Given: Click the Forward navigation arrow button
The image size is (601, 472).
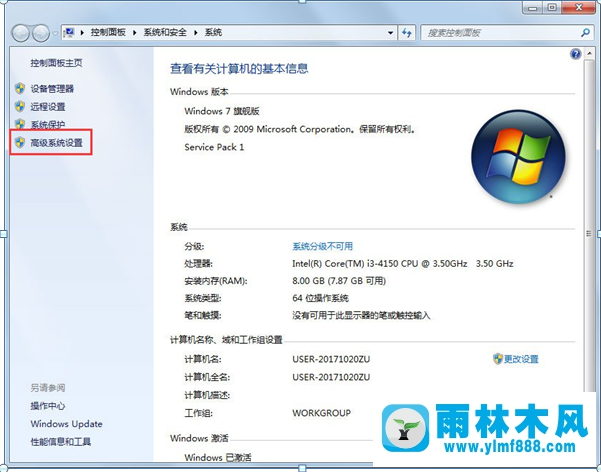Looking at the screenshot, I should [x=41, y=33].
